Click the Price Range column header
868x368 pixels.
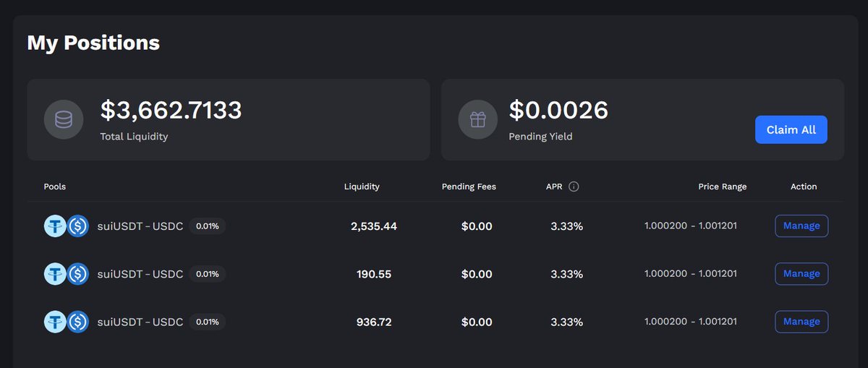click(x=722, y=187)
